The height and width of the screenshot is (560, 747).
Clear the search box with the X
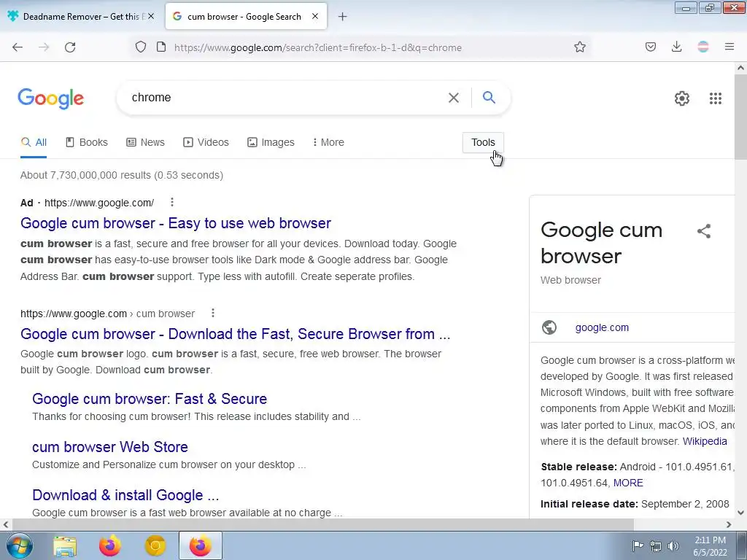[454, 98]
